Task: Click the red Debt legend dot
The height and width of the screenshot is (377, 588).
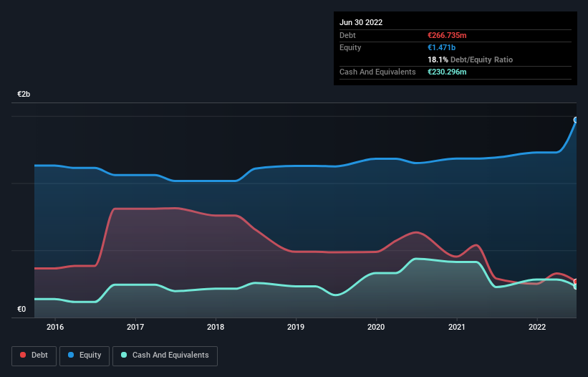Action: tap(23, 355)
